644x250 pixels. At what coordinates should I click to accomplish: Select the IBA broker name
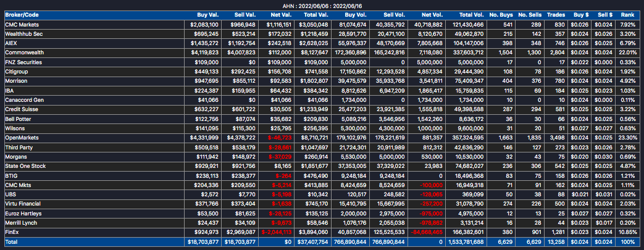[x=9, y=90]
